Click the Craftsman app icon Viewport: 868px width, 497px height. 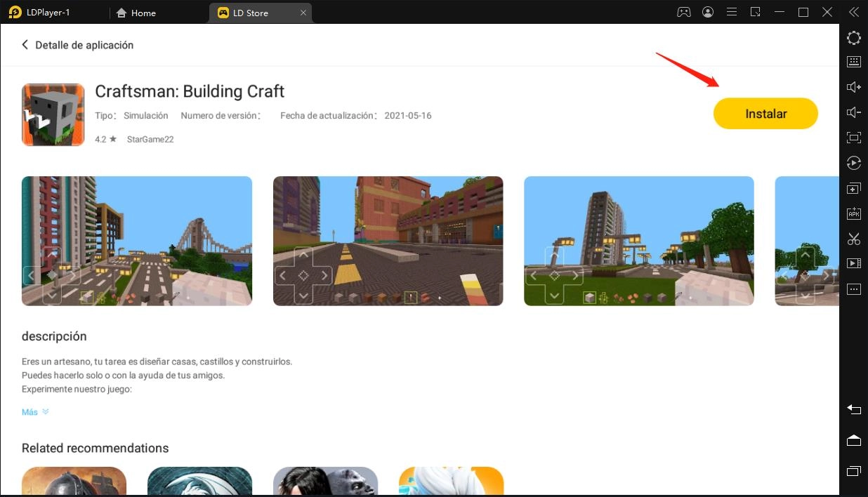[x=53, y=114]
